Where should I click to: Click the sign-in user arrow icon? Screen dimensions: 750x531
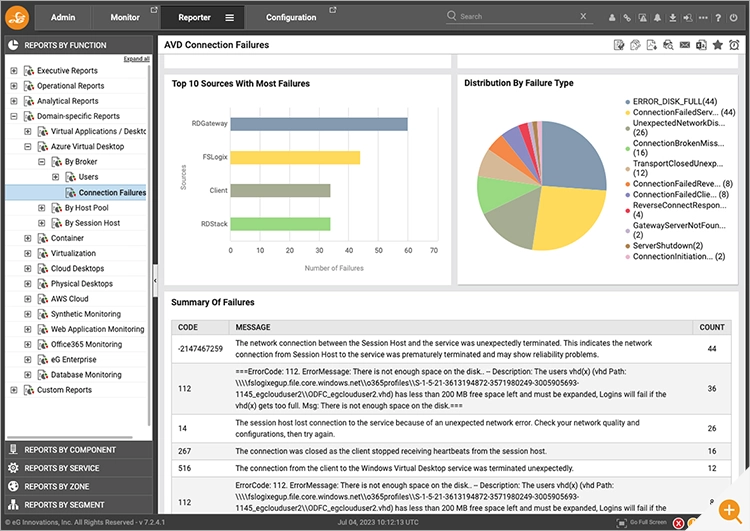pos(687,18)
